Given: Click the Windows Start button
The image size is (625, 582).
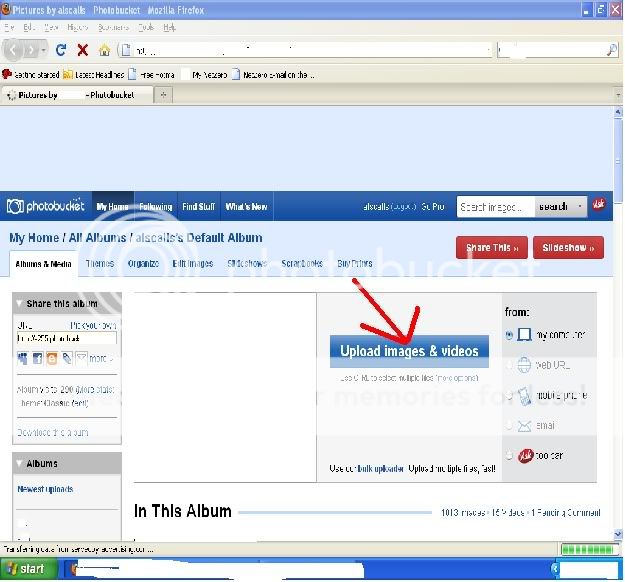Looking at the screenshot, I should pyautogui.click(x=29, y=569).
